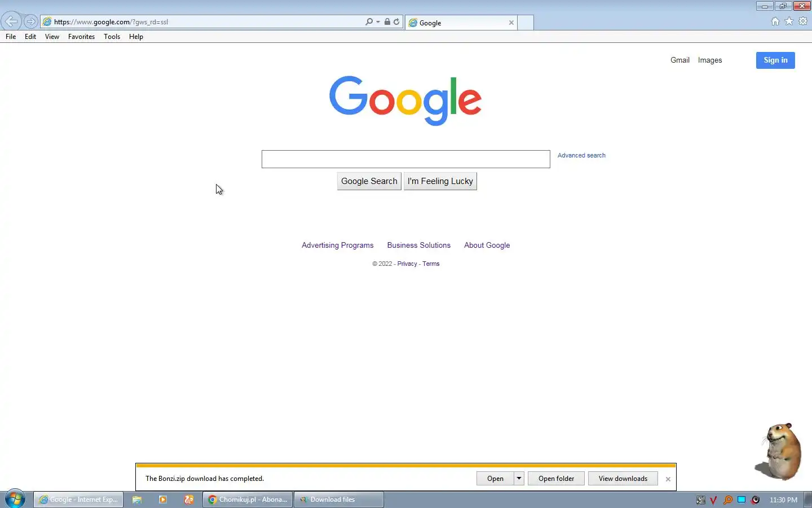Expand the Open button dropdown arrow
812x508 pixels.
pos(519,479)
